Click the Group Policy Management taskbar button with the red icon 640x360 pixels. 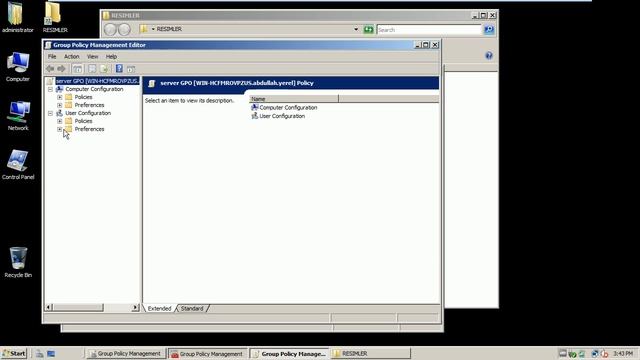point(207,354)
